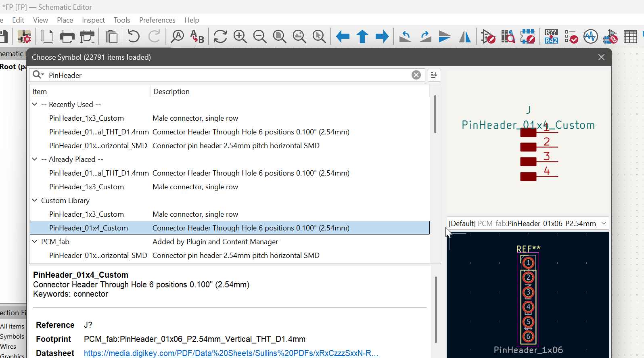
Task: Open the Find magnifier tool
Action: pos(177,37)
